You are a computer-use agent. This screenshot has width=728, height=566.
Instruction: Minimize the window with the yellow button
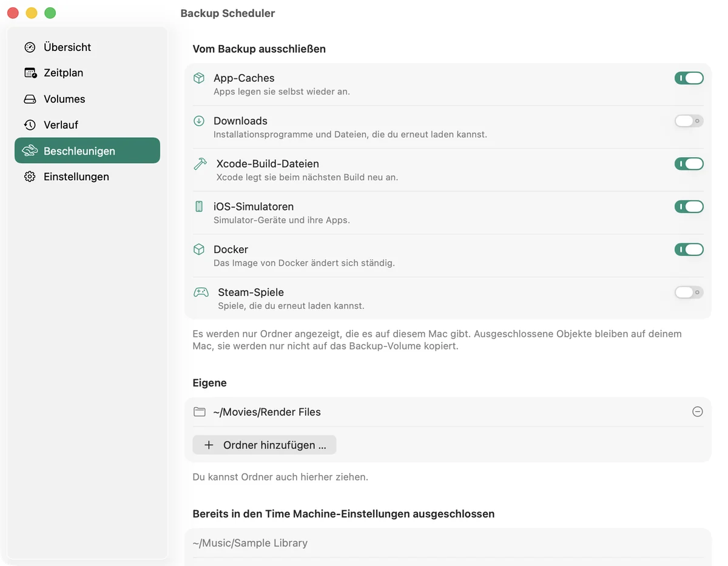(x=32, y=13)
